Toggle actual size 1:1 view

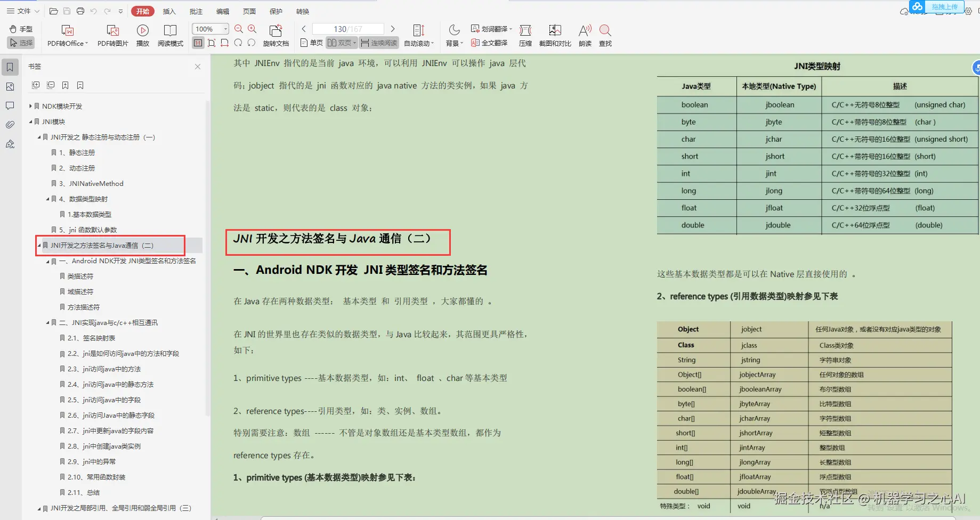198,43
